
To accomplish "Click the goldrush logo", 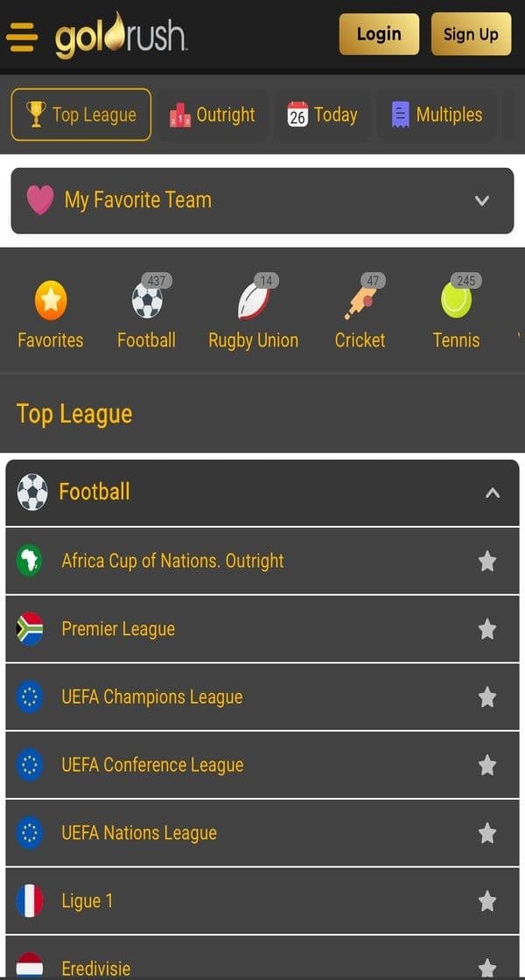I will point(118,35).
